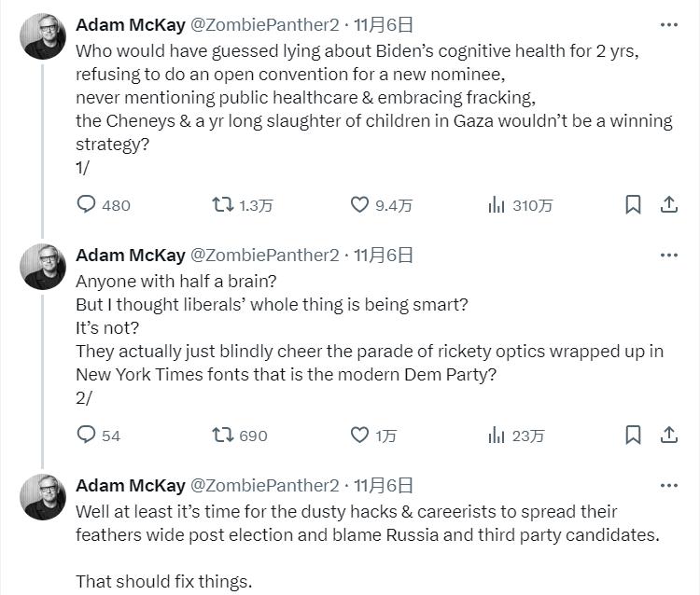
Task: Open more options menu on second tweet
Action: click(668, 255)
